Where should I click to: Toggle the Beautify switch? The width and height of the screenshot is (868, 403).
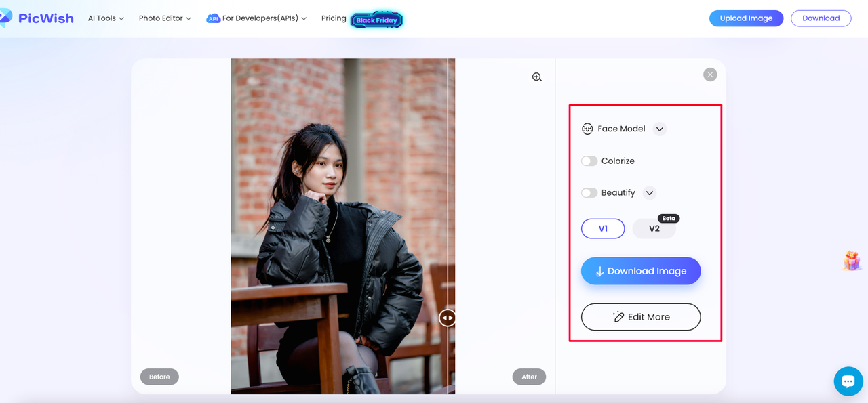(x=589, y=193)
